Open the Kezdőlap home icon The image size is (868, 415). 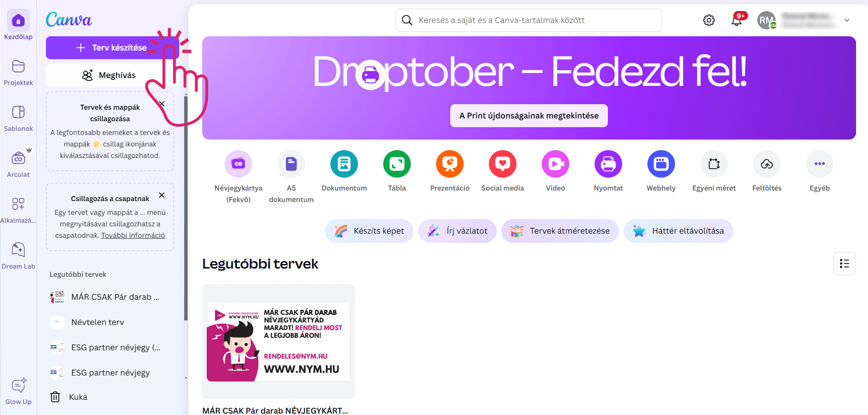(18, 21)
